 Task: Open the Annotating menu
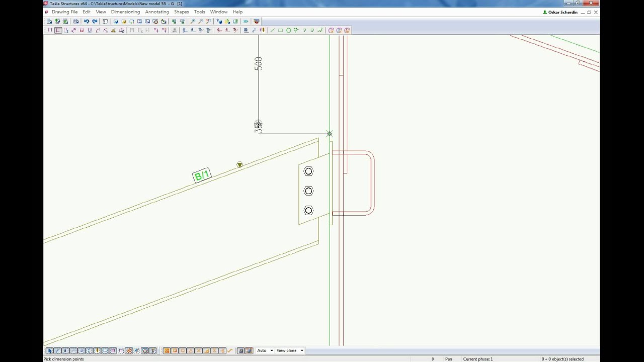[x=157, y=12]
